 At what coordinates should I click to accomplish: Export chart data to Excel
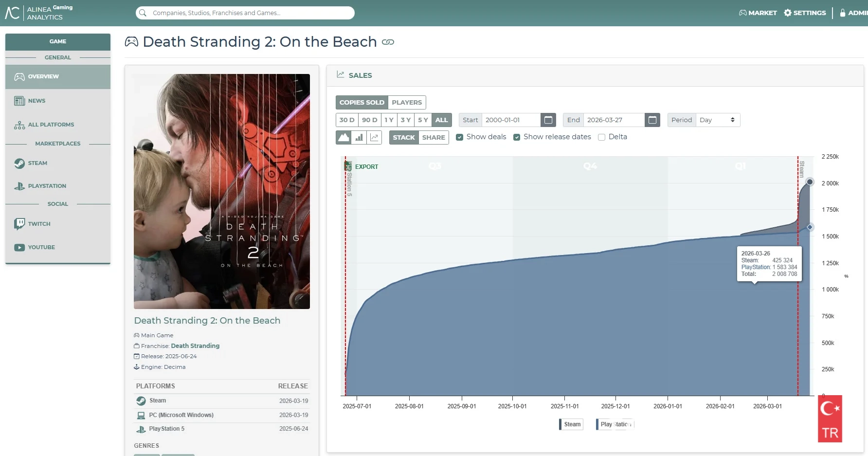362,166
